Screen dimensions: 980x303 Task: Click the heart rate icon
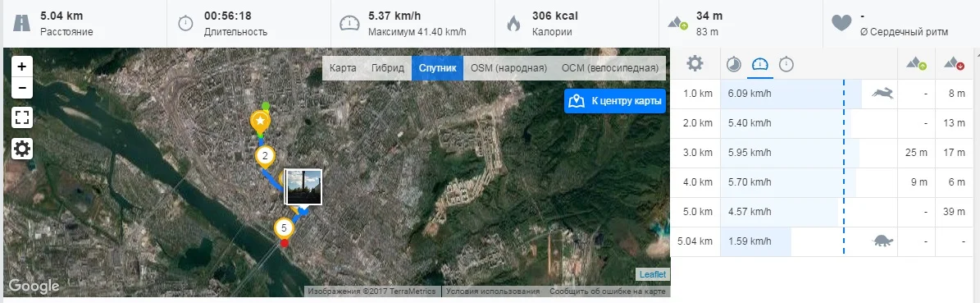pos(841,24)
